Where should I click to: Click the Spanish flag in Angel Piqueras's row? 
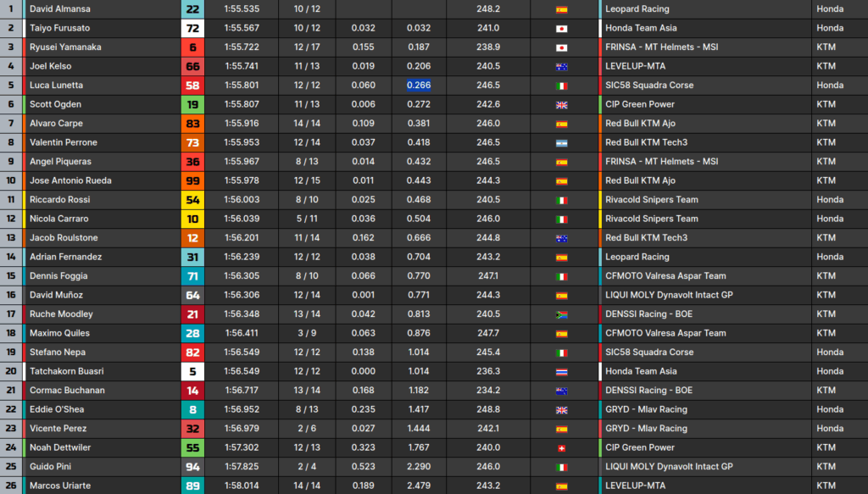click(561, 162)
